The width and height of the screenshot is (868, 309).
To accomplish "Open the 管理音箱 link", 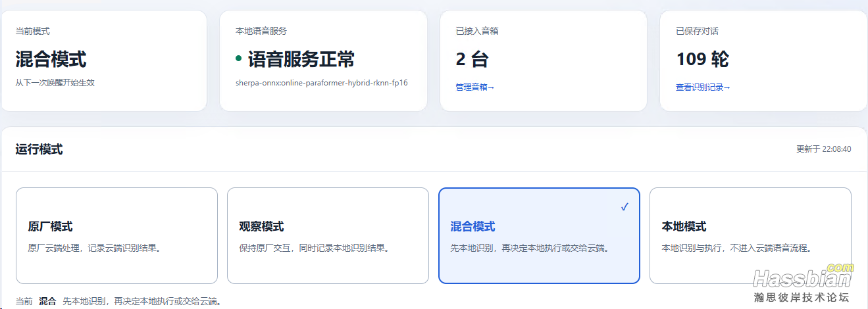I will [474, 87].
